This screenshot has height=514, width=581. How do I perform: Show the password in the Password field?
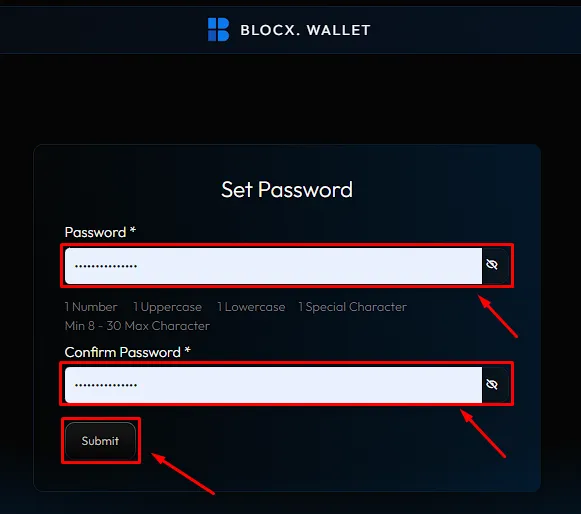coord(492,265)
